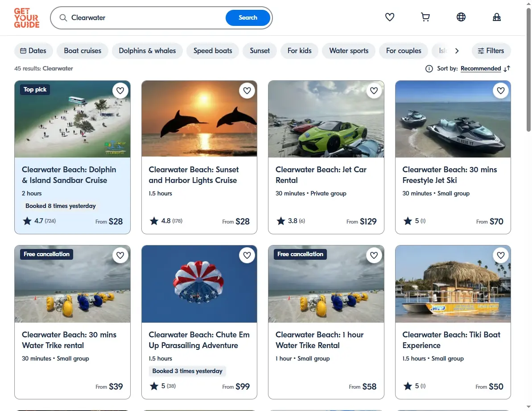Click the Top pick badge
This screenshot has width=532, height=411.
(x=35, y=90)
